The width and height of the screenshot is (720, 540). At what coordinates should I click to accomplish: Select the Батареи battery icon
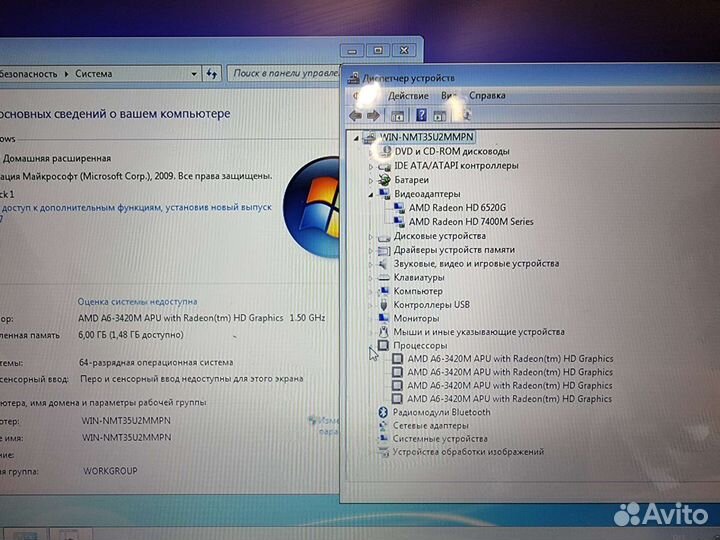tap(384, 180)
